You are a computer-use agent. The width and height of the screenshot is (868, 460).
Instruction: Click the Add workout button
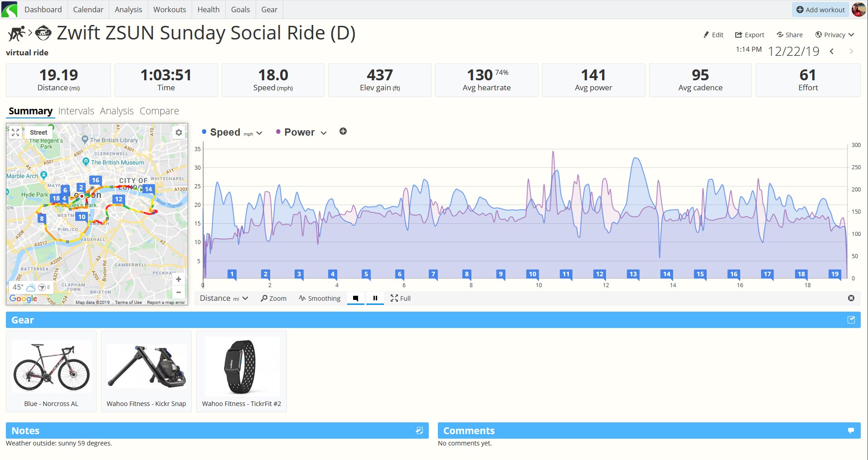[x=820, y=10]
